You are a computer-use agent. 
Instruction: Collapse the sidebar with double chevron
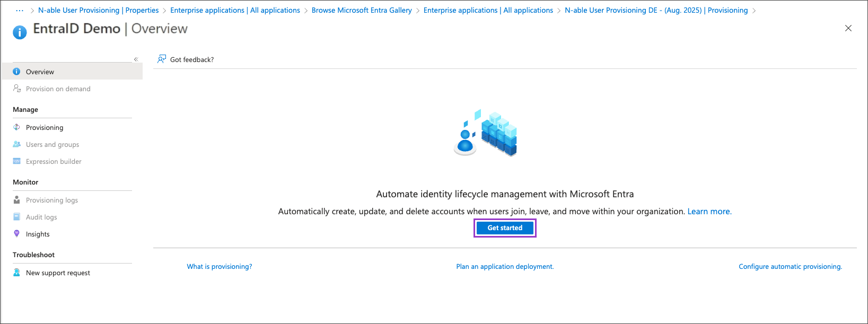point(136,59)
